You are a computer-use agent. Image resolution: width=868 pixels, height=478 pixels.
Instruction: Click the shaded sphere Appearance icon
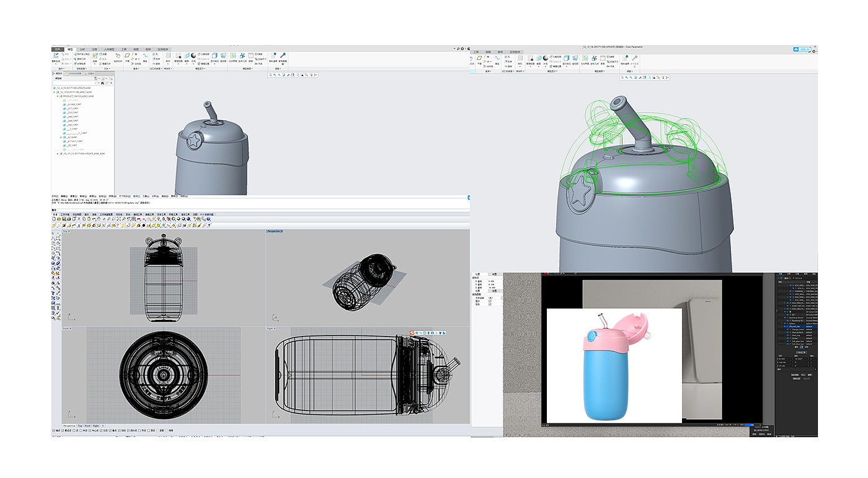pos(193,56)
